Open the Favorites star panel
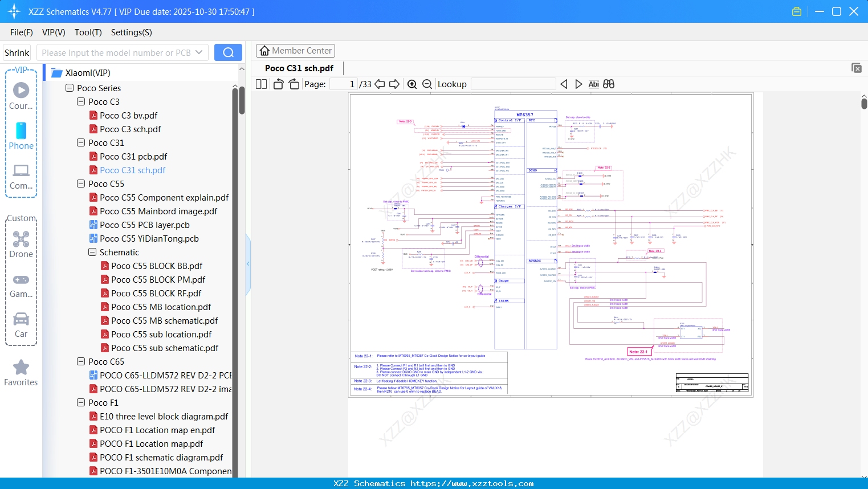This screenshot has height=489, width=868. point(21,373)
